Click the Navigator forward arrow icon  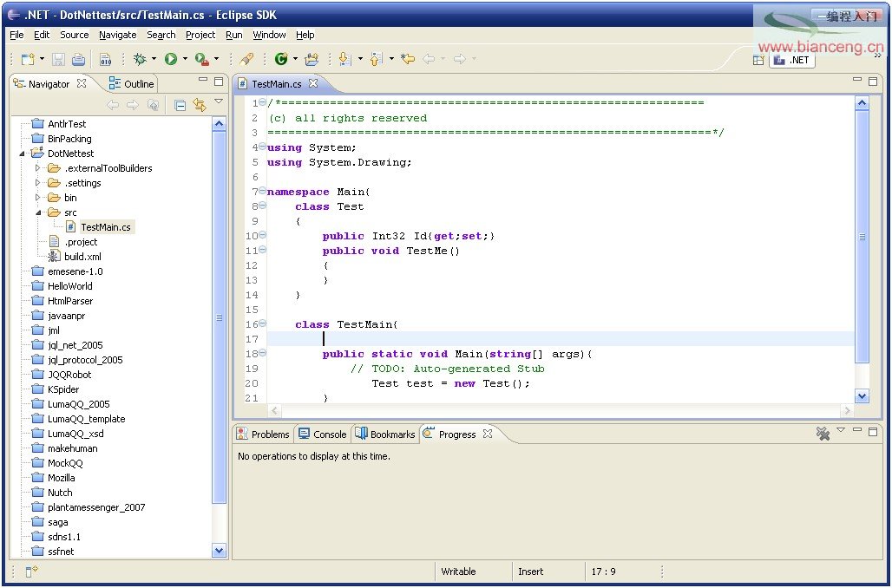tap(133, 105)
